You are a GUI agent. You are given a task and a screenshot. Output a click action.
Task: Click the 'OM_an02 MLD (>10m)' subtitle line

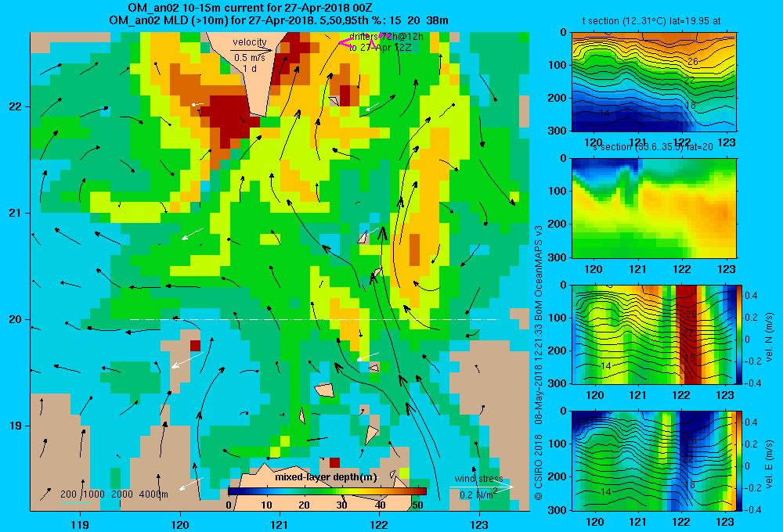coord(279,20)
